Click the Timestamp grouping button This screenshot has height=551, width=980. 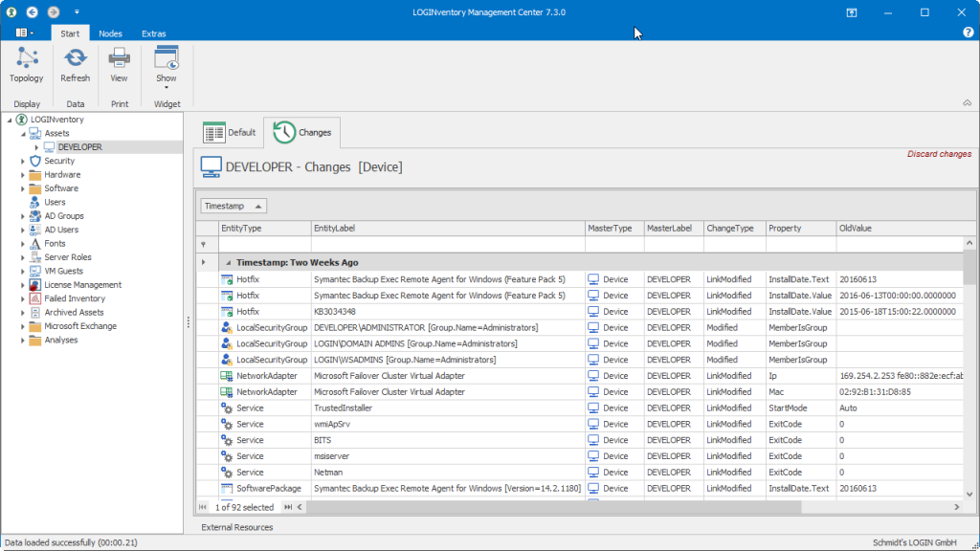(234, 206)
